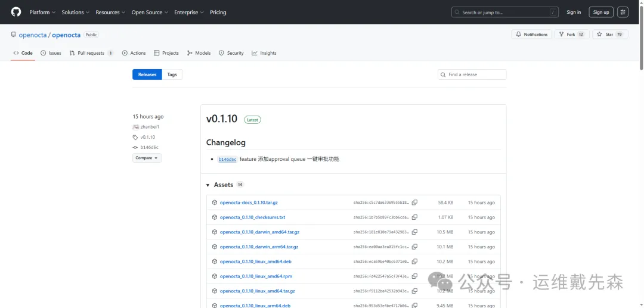This screenshot has width=644, height=308.
Task: Go to Pricing page
Action: coord(218,13)
